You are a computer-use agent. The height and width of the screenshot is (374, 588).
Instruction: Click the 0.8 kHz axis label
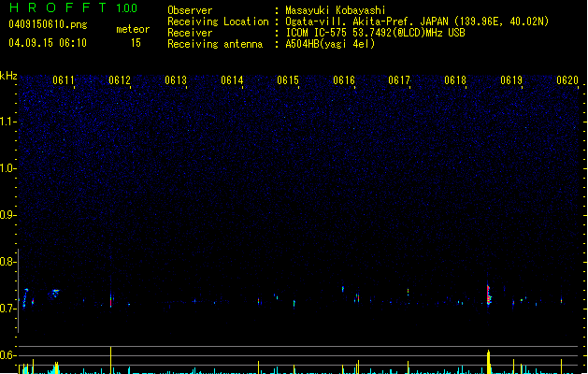click(7, 262)
